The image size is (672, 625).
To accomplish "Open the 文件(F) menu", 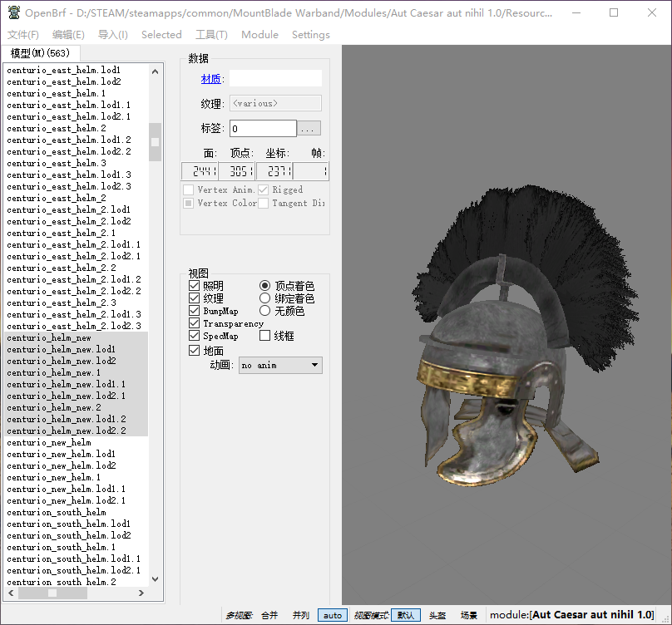I will coord(23,35).
